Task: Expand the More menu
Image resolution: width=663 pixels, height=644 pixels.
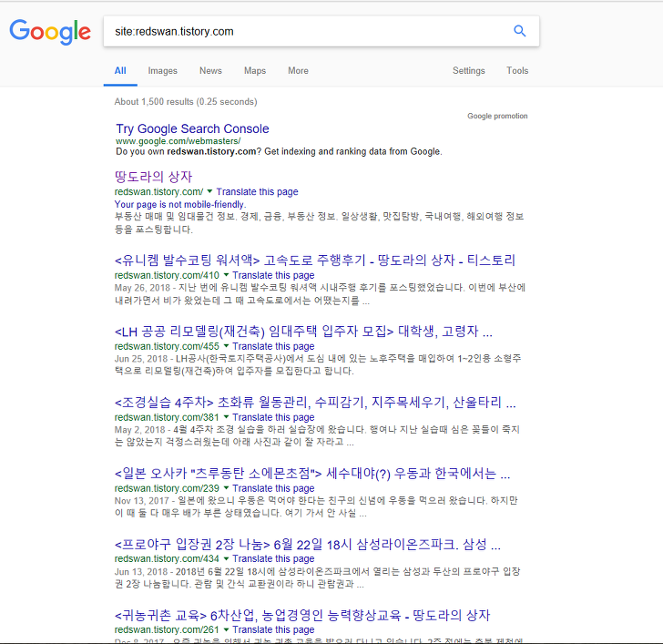Action: pos(298,71)
